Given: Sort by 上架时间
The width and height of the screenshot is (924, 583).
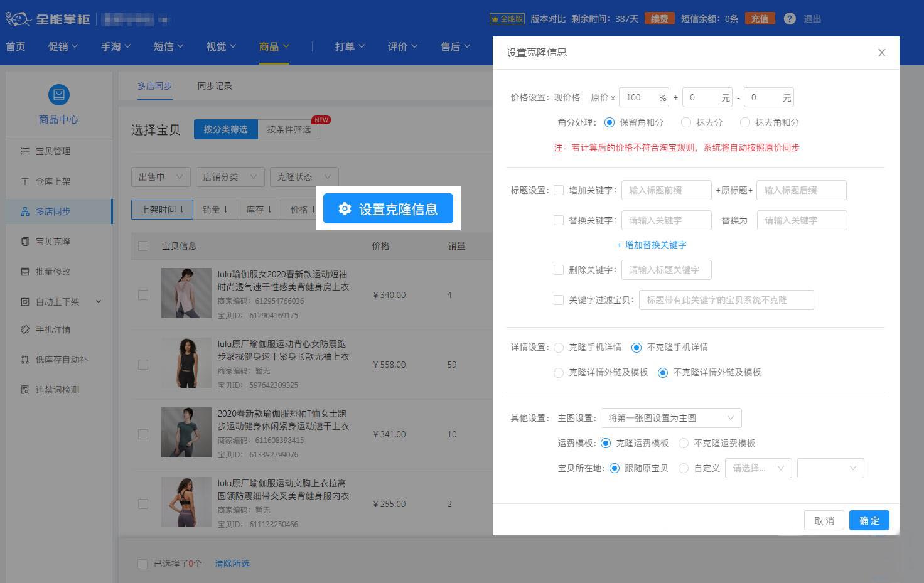Looking at the screenshot, I should 163,210.
